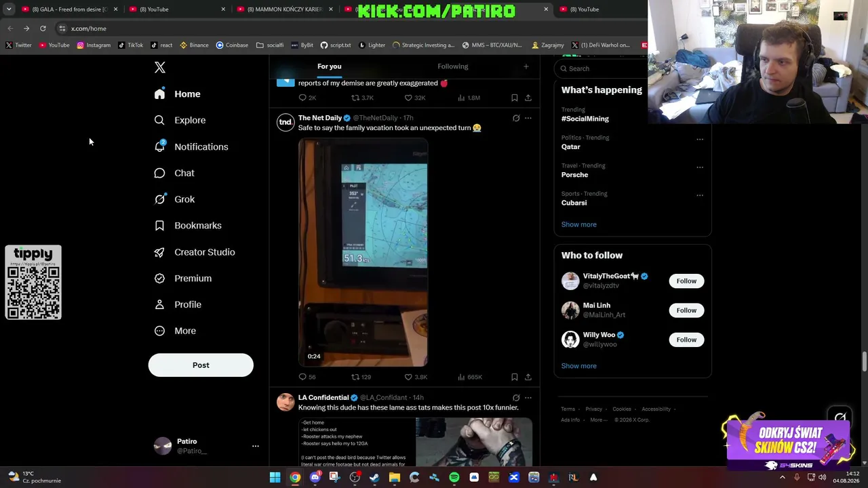This screenshot has height=488, width=868.
Task: Follow VitalyTheGoat
Action: [x=686, y=281]
